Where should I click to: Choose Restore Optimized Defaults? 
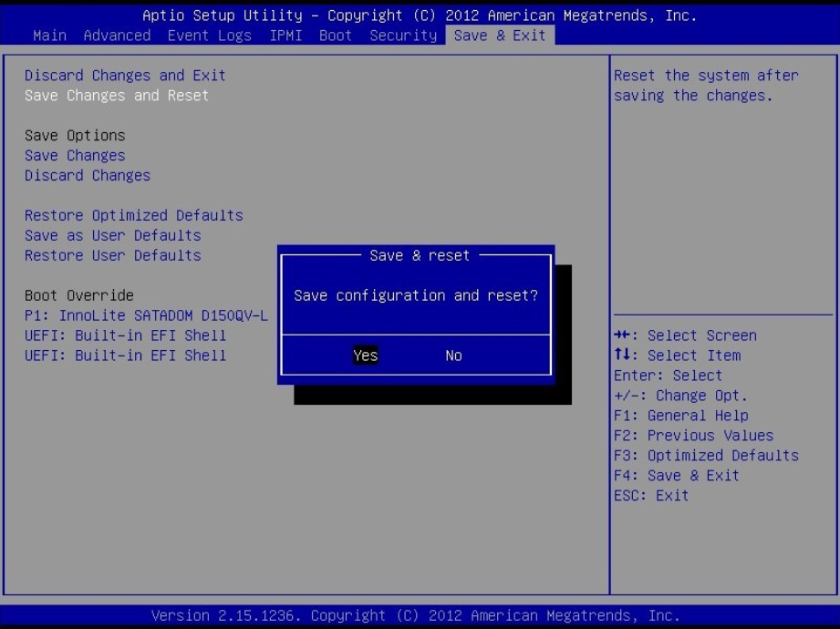pyautogui.click(x=134, y=216)
